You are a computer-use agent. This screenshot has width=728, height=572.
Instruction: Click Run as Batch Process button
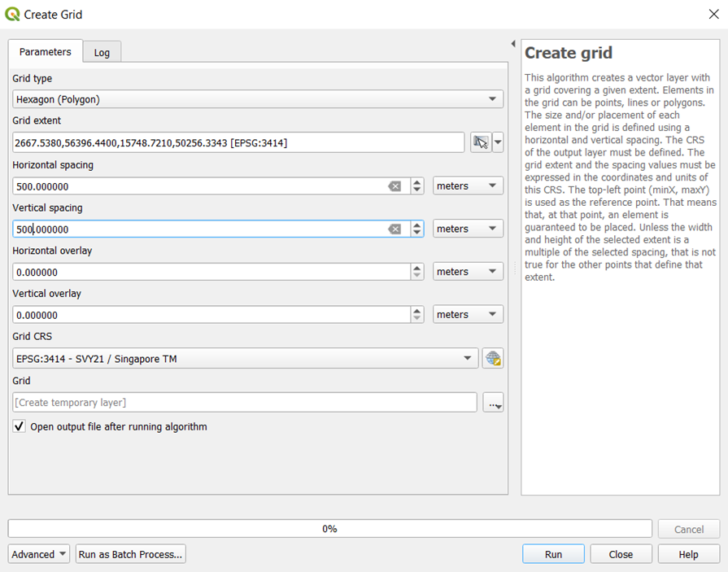click(x=131, y=554)
